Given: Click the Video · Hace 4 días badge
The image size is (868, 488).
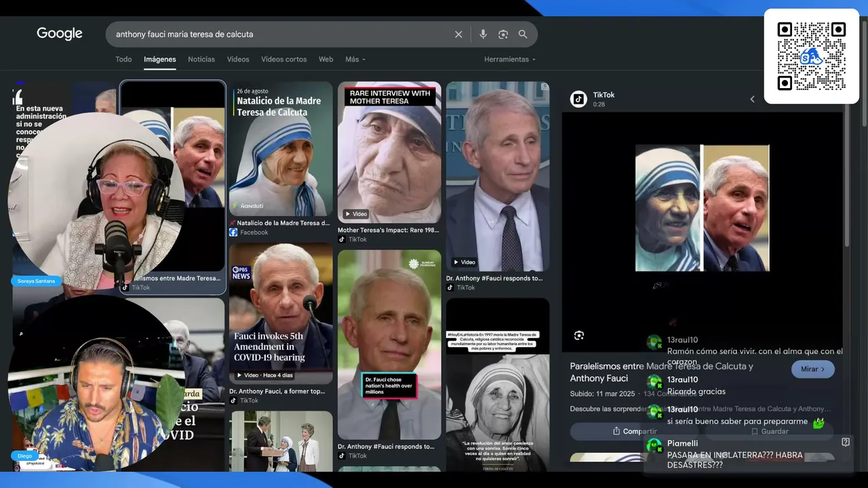Looking at the screenshot, I should pyautogui.click(x=265, y=375).
